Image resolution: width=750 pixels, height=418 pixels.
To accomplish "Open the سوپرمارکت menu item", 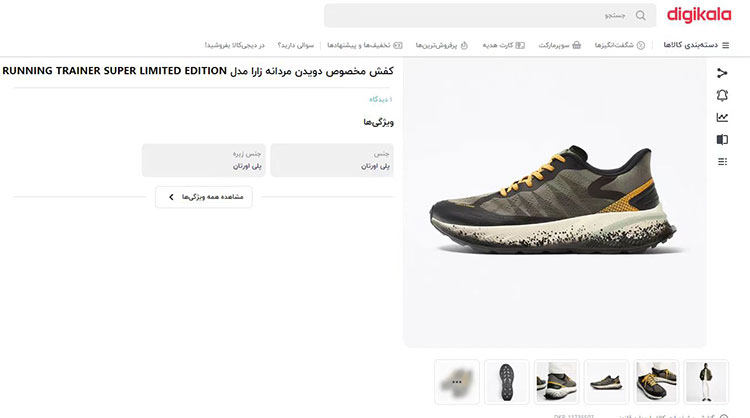I will tap(560, 45).
